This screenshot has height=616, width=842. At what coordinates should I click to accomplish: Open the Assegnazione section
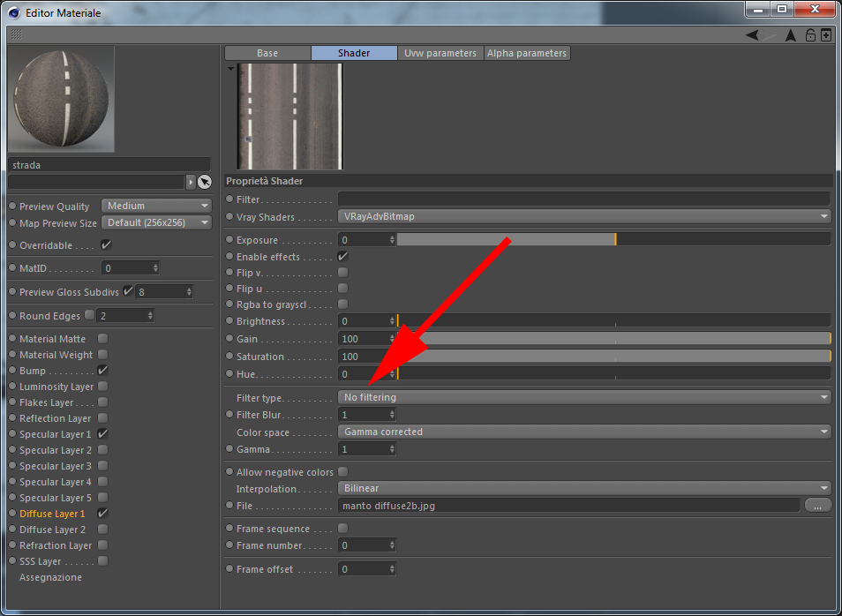pos(50,577)
